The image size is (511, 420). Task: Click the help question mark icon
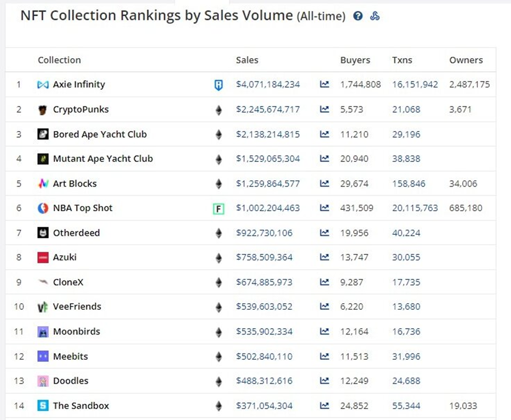coord(358,16)
